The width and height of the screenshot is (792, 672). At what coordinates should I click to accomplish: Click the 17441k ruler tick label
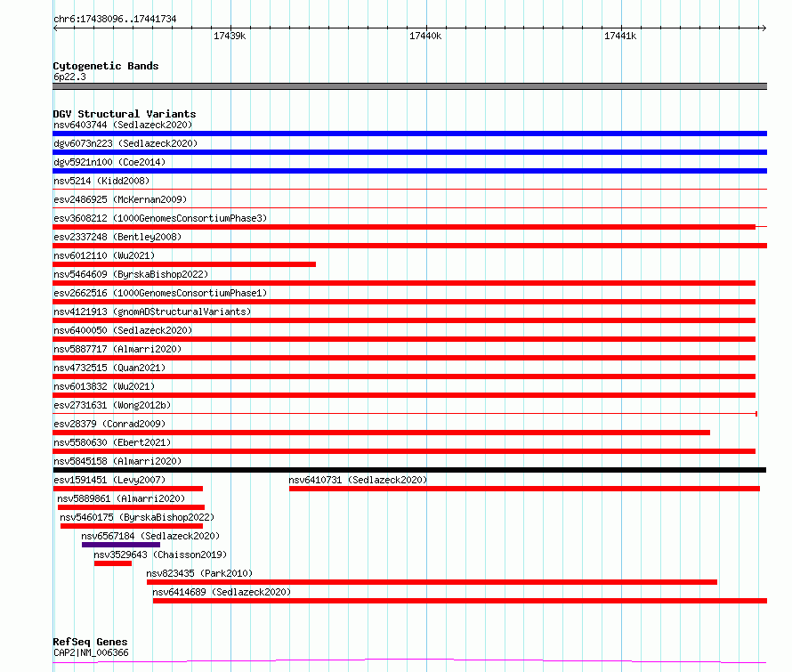620,36
